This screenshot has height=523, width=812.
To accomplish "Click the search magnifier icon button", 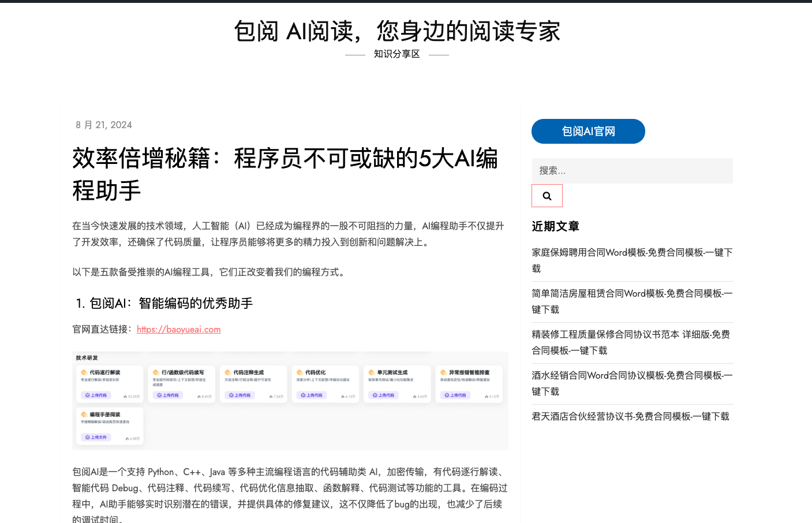I will coord(547,196).
